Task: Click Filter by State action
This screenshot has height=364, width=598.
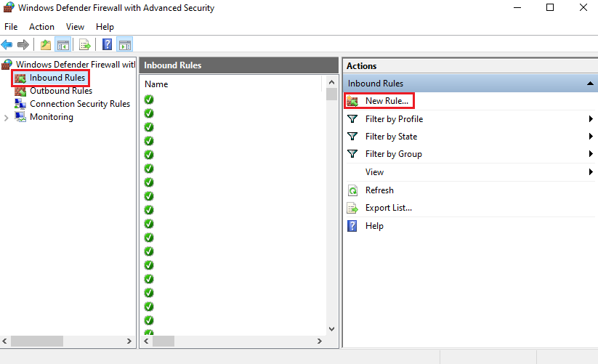Action: tap(391, 137)
